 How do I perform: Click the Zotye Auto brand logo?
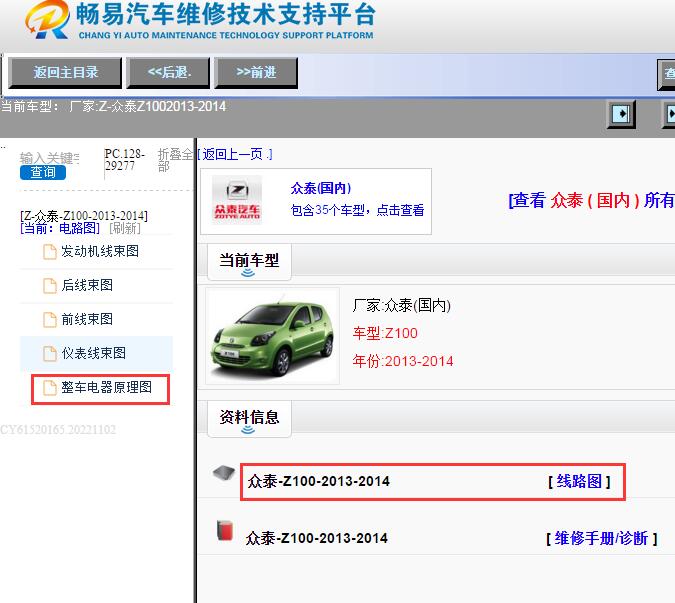click(237, 200)
